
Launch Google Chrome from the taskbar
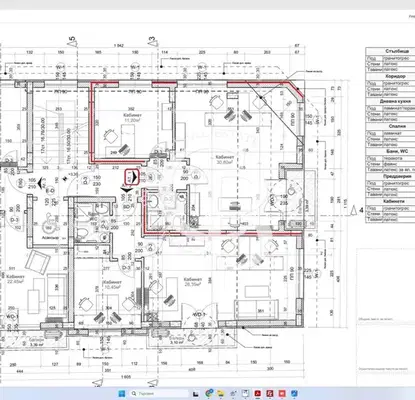pos(209,394)
